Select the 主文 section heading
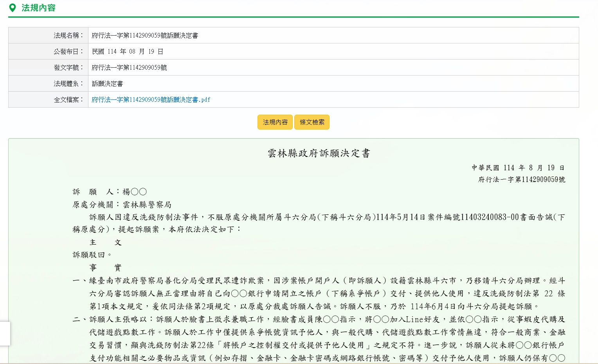The width and height of the screenshot is (598, 364). [x=106, y=242]
